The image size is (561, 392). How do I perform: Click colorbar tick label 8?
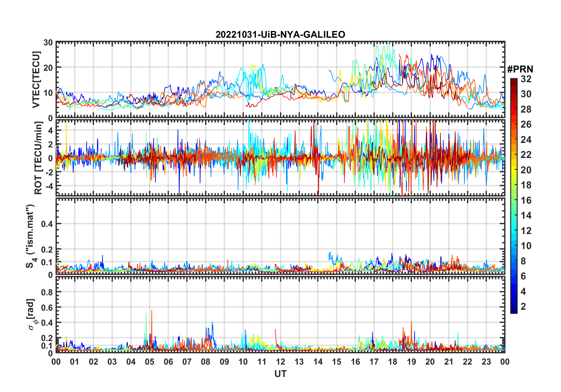point(523,261)
